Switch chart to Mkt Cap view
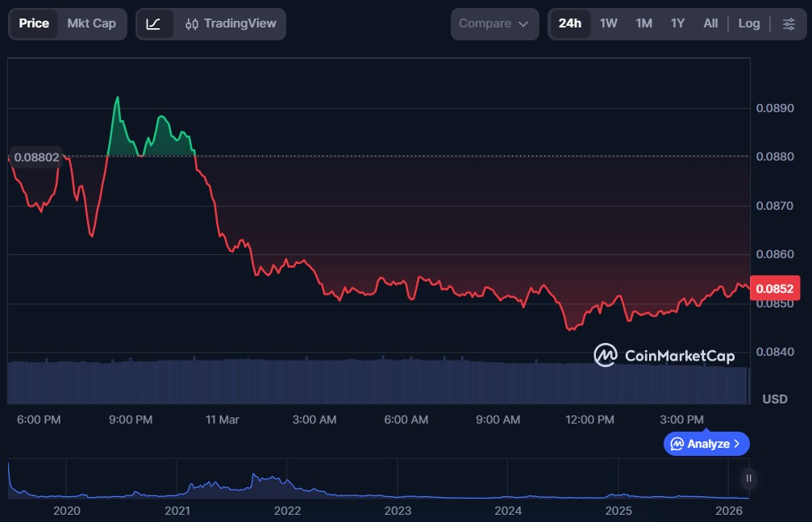The image size is (812, 522). pos(91,23)
